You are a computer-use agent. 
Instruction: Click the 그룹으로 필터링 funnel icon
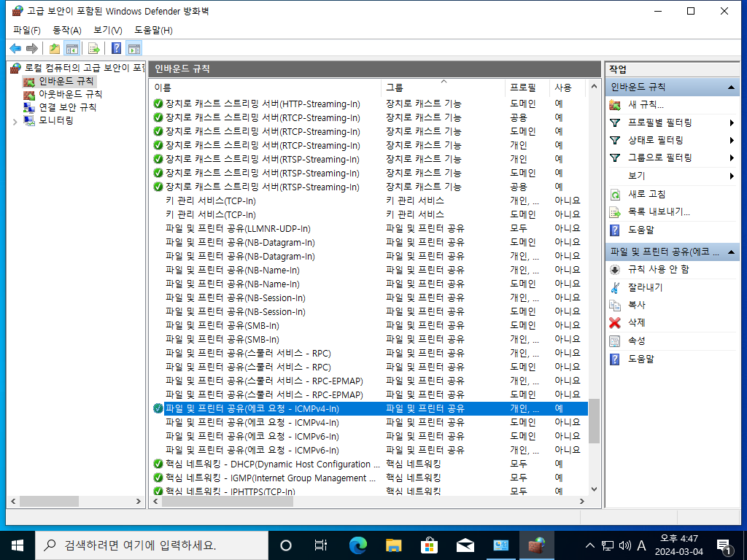coord(615,157)
